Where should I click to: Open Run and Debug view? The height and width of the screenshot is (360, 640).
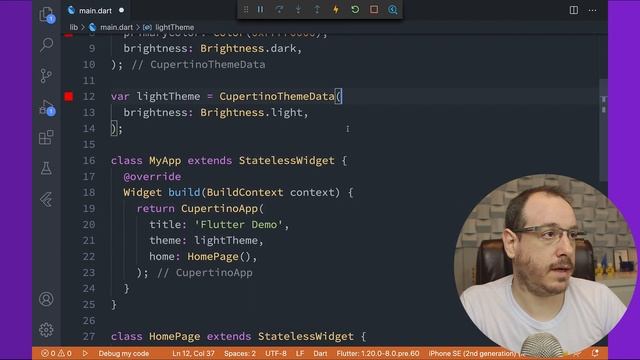(47, 107)
